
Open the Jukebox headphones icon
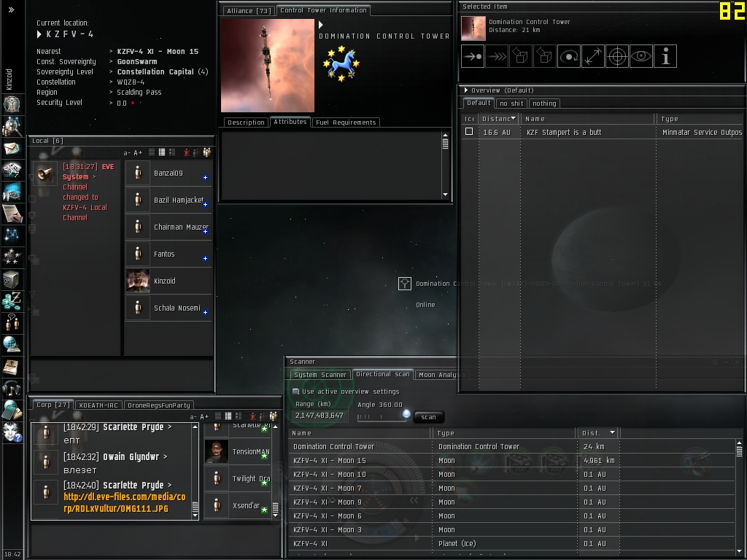[12, 389]
